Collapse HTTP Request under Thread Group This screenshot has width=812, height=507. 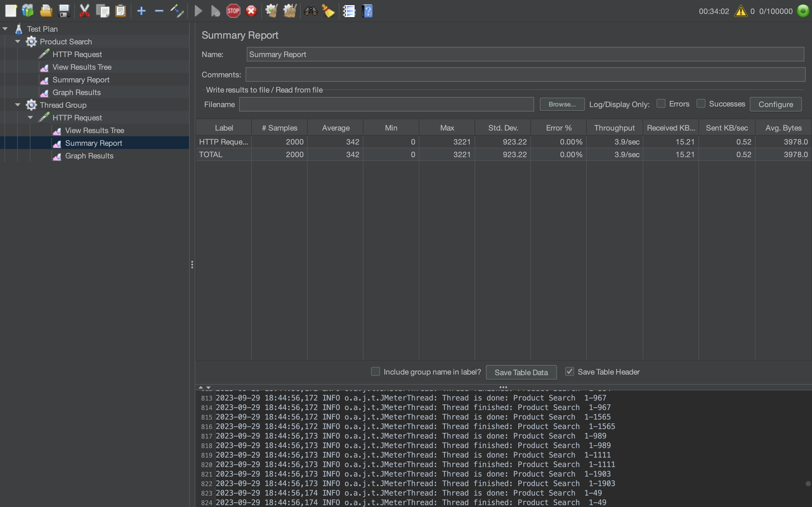click(30, 118)
